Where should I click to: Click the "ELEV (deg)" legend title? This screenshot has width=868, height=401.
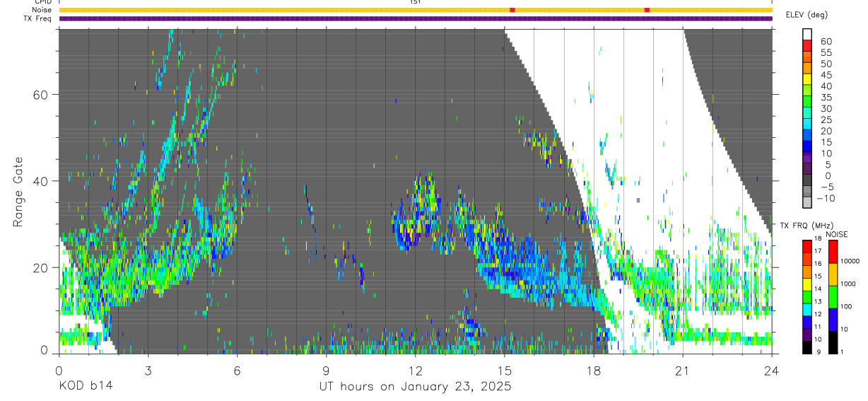(807, 15)
